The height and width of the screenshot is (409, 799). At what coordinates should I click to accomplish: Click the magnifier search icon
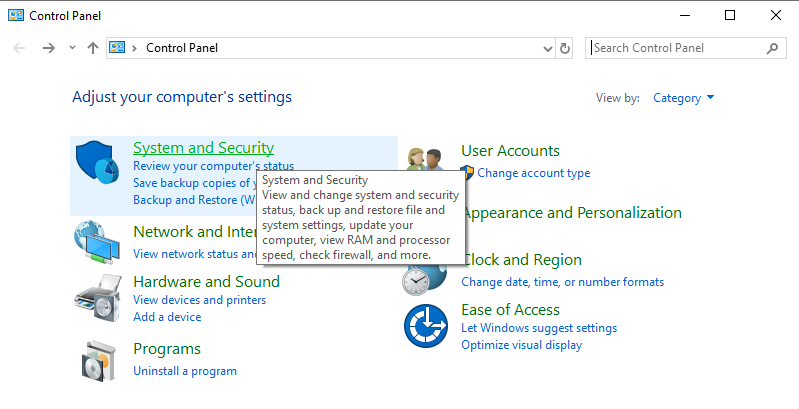click(x=773, y=48)
